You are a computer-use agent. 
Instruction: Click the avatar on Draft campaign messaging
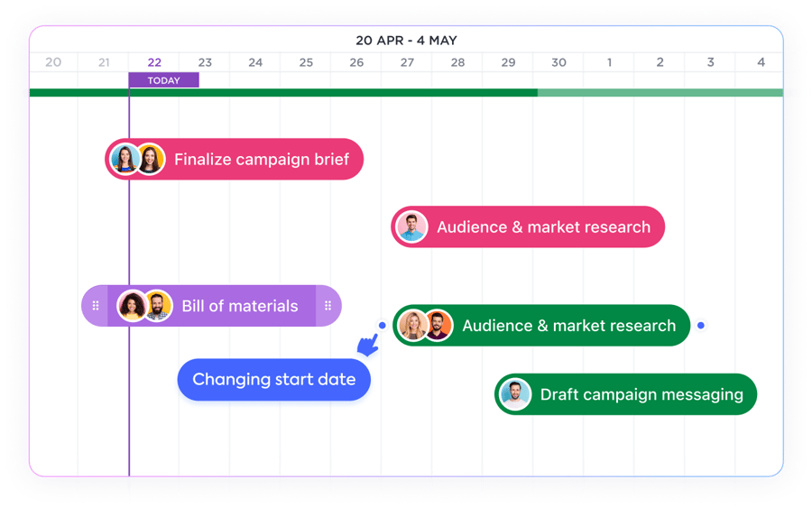click(x=515, y=394)
